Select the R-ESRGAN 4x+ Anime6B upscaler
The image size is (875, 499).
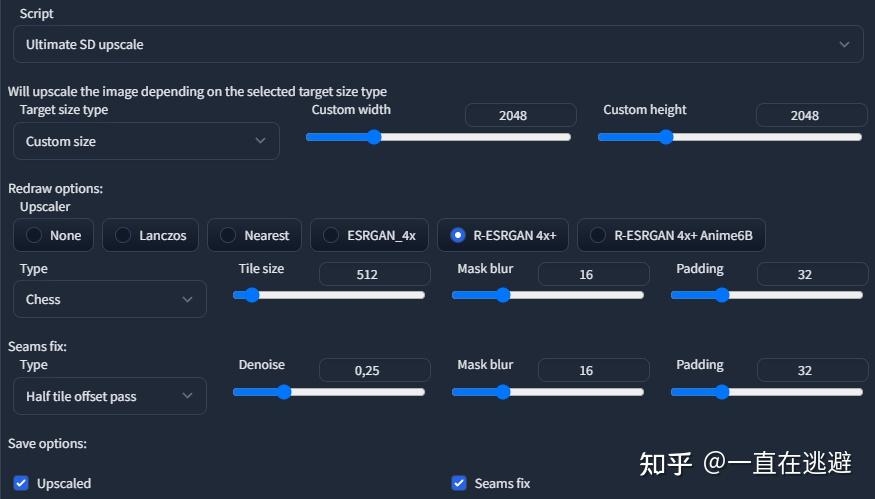[x=671, y=235]
